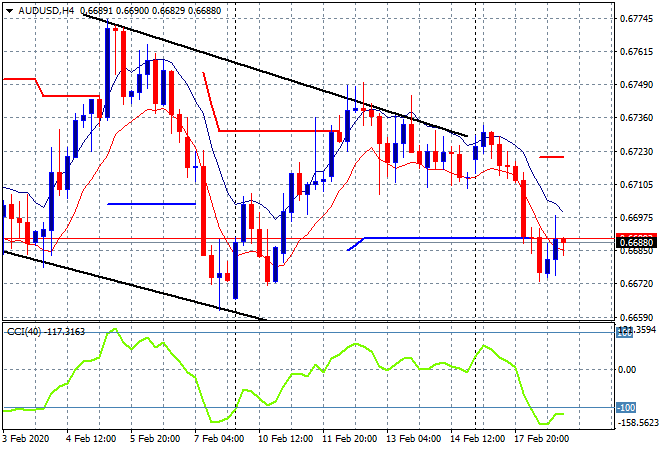This screenshot has width=660, height=450.
Task: Select the upper black descending trendline
Action: (x=274, y=75)
